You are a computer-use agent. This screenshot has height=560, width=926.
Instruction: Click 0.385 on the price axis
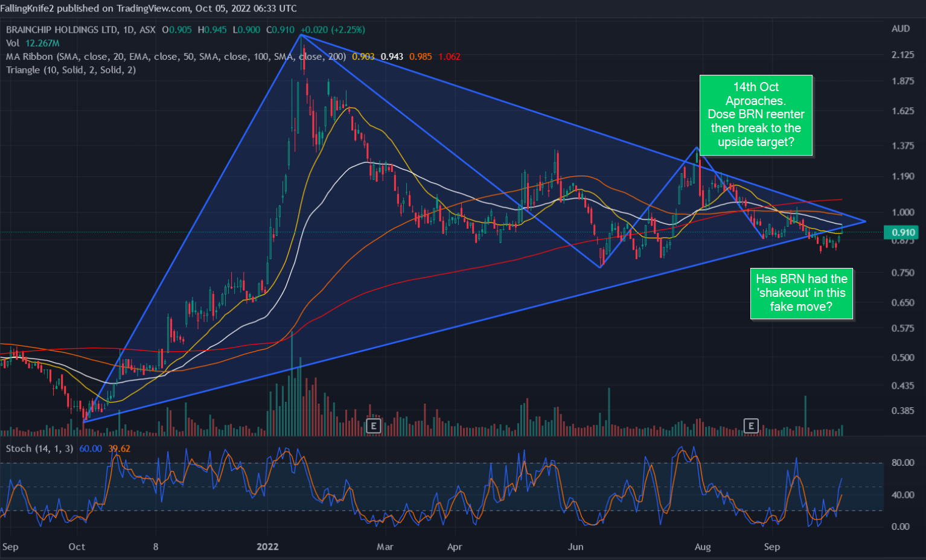903,411
